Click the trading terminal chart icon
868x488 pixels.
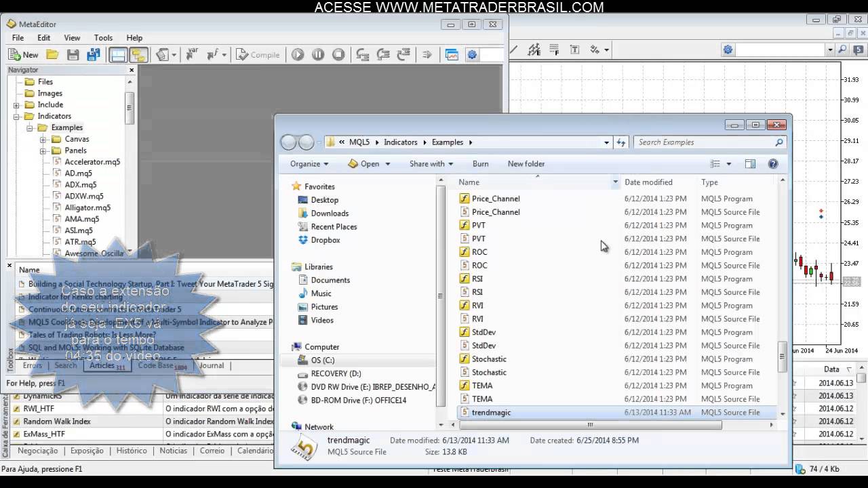pos(452,55)
